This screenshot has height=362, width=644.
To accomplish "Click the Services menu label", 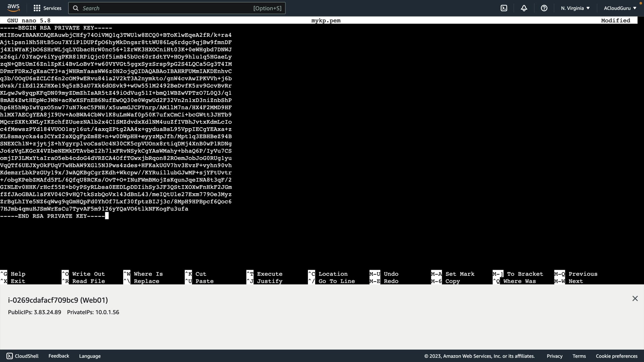I will click(52, 8).
